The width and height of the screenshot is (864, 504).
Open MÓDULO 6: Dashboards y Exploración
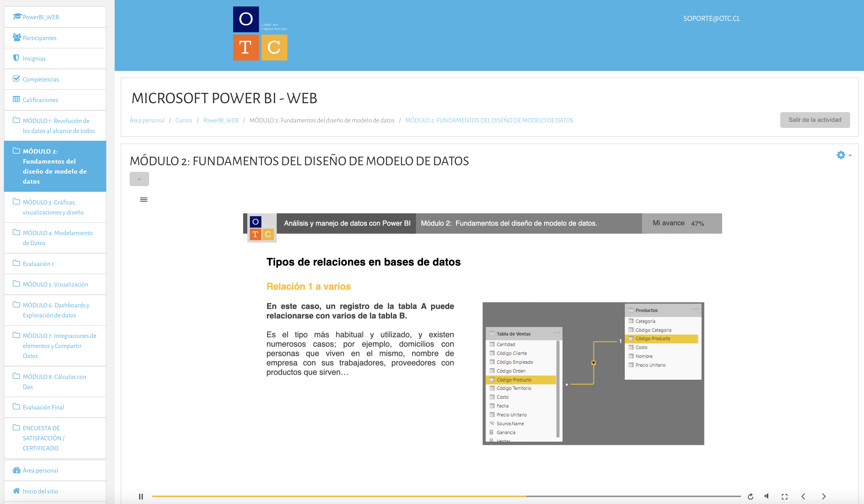[x=55, y=310]
